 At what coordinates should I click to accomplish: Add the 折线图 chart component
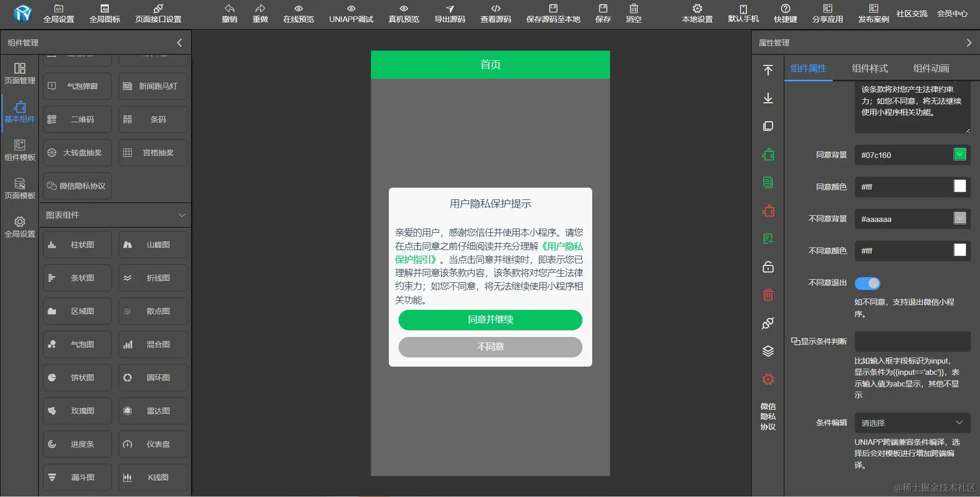click(153, 278)
